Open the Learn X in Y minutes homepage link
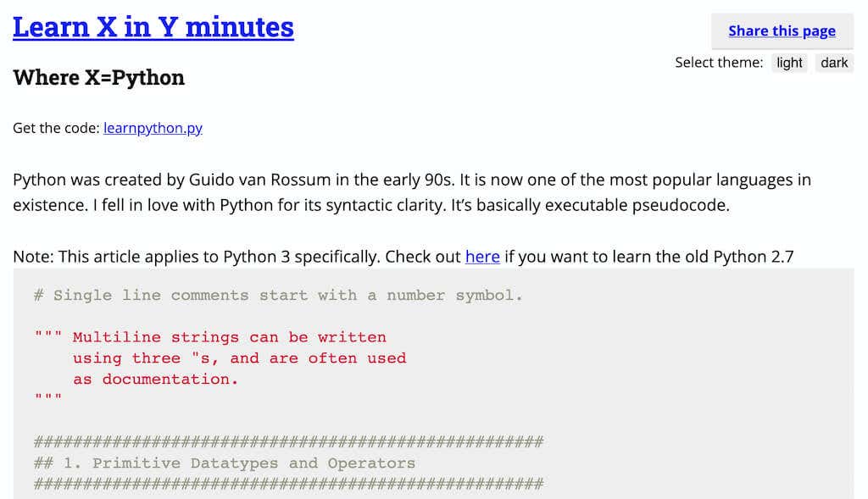 coord(153,26)
